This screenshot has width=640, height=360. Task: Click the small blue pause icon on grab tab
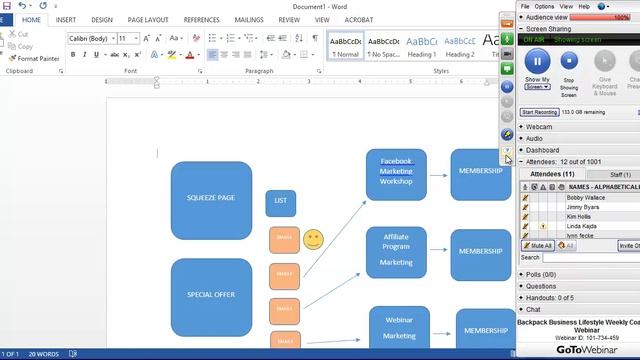click(x=507, y=87)
